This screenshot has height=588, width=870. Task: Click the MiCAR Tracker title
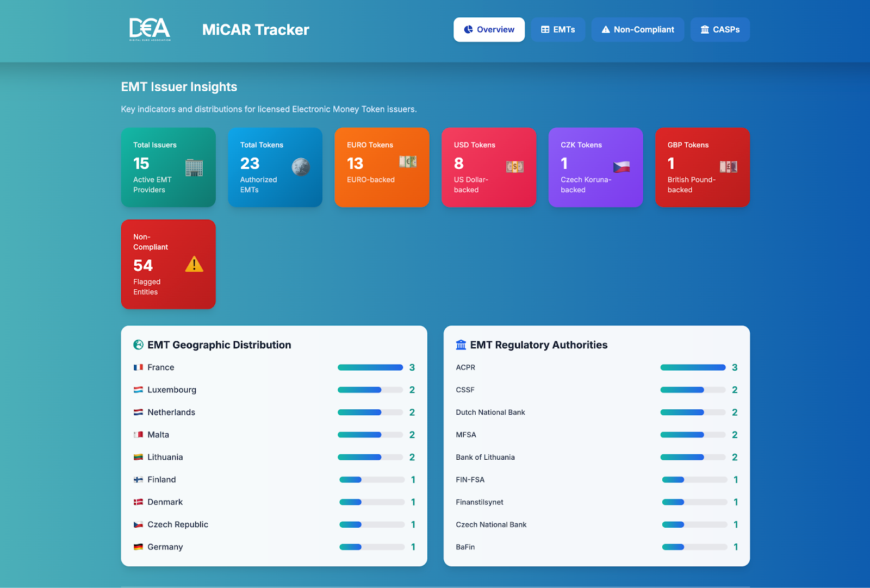pyautogui.click(x=256, y=30)
